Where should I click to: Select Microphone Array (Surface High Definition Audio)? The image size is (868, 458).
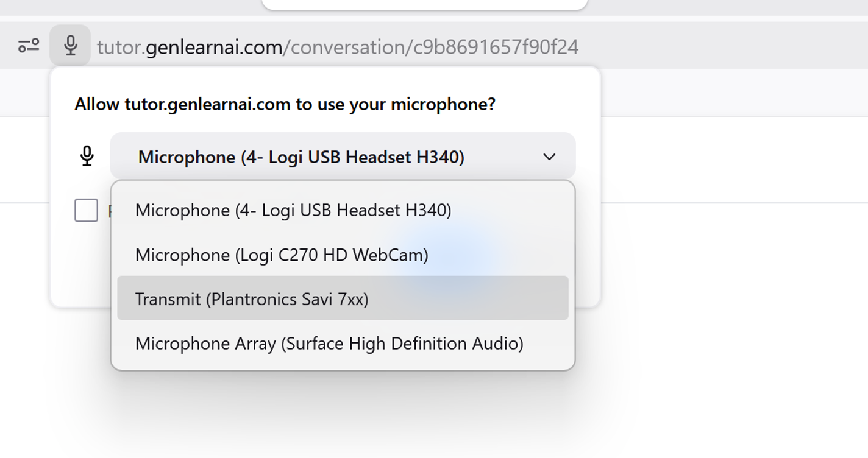(x=343, y=343)
